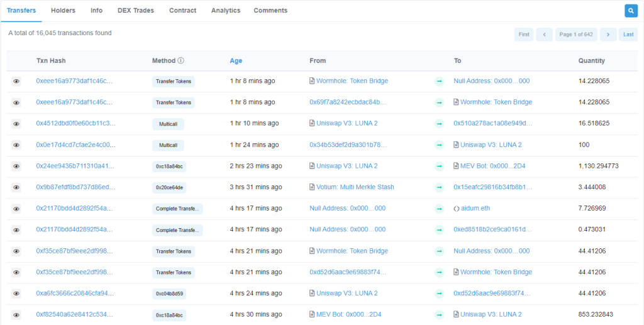Switch to the Holders tab
The width and height of the screenshot is (644, 325).
click(x=64, y=11)
